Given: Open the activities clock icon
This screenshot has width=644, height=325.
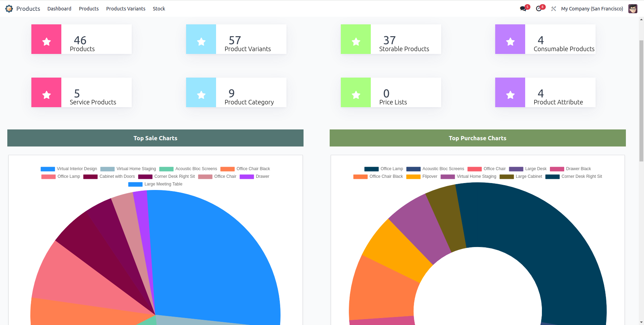Looking at the screenshot, I should (x=539, y=8).
